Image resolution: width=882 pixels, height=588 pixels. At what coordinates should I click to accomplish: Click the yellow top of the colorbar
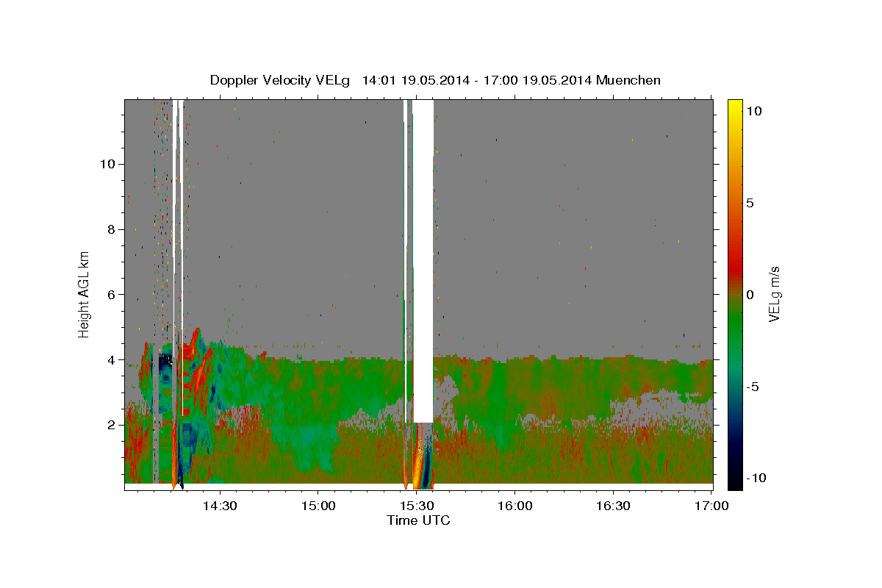coord(735,107)
